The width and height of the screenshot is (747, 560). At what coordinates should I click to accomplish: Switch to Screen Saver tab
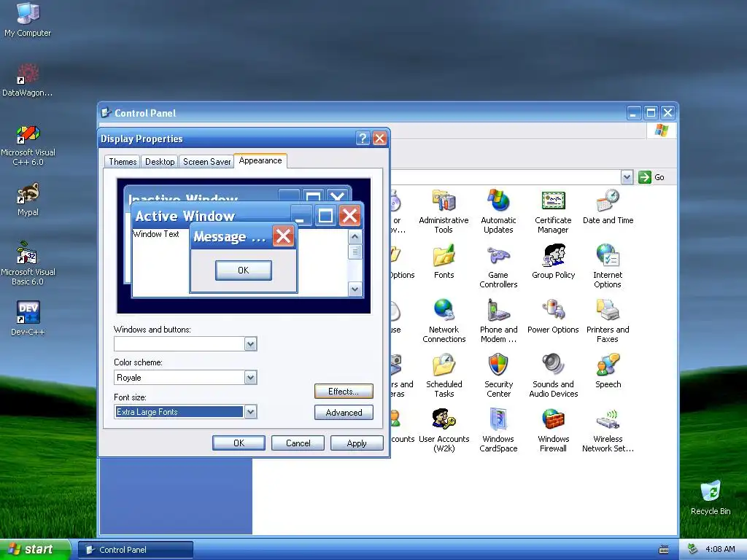tap(206, 162)
